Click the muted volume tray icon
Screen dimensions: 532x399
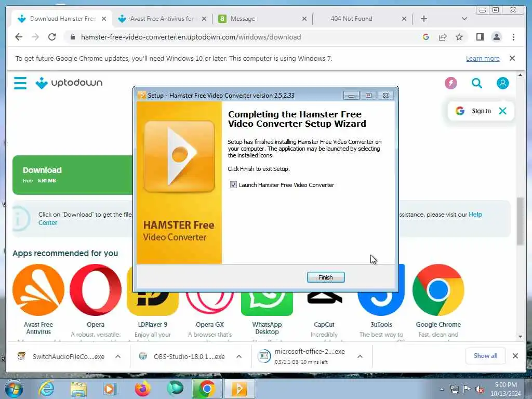(480, 390)
